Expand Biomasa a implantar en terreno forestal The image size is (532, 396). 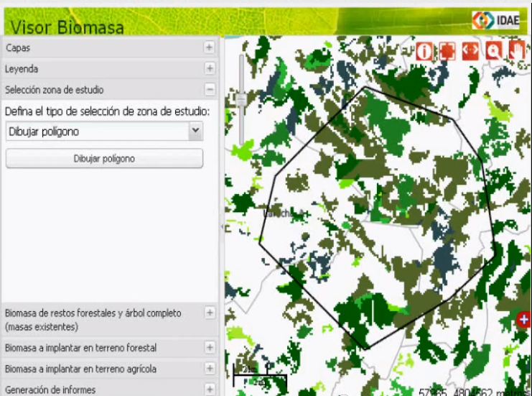210,348
